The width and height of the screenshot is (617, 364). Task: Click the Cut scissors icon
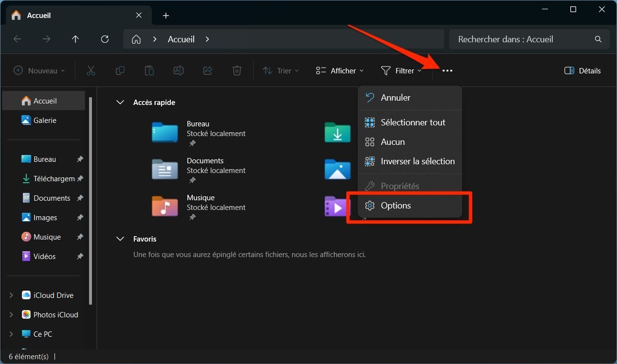91,70
